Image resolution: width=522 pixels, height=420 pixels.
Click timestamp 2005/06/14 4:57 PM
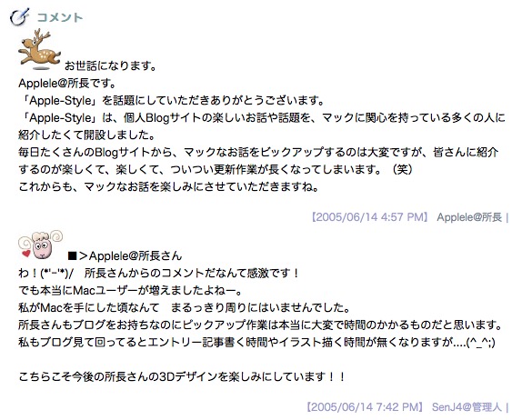click(x=369, y=217)
